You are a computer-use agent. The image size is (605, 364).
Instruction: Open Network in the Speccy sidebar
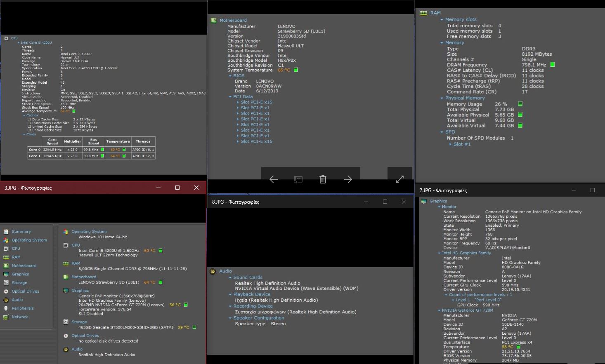20,317
